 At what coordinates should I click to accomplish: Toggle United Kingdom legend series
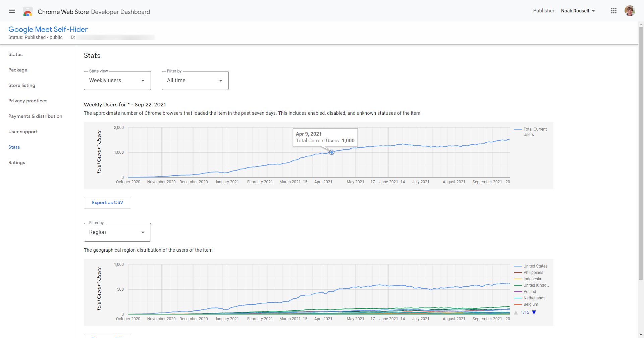click(531, 285)
